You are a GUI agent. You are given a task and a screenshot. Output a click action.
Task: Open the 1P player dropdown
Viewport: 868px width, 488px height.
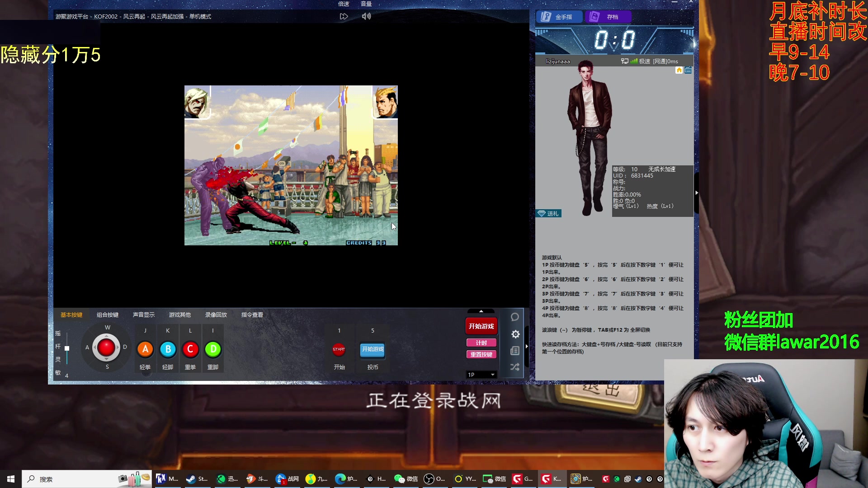point(481,375)
